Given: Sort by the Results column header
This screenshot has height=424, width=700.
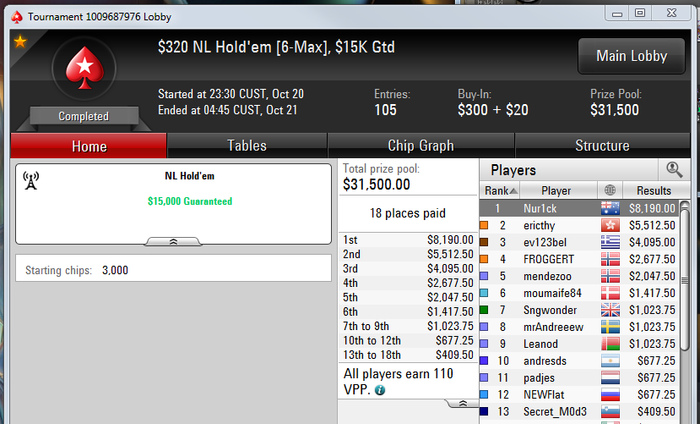Looking at the screenshot, I should pos(654,191).
